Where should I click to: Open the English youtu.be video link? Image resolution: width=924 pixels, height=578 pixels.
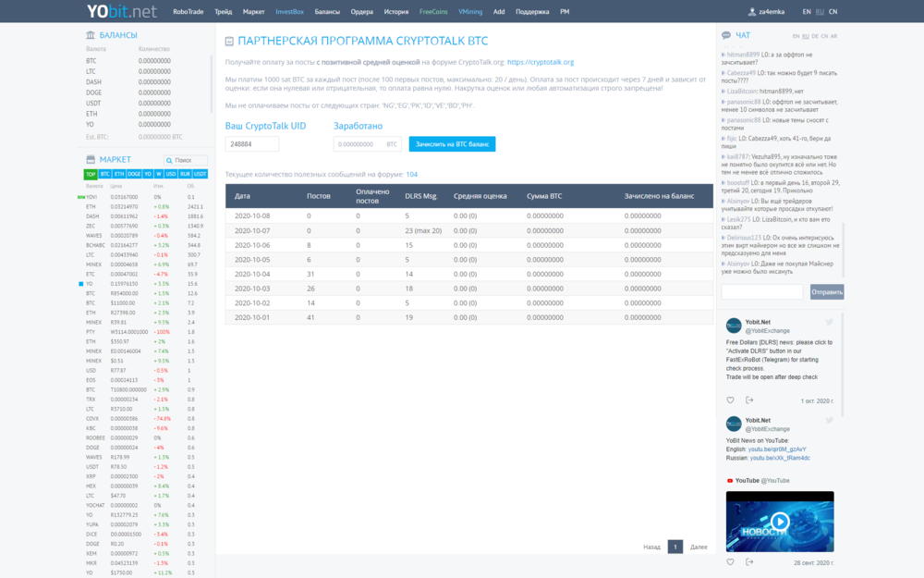777,449
